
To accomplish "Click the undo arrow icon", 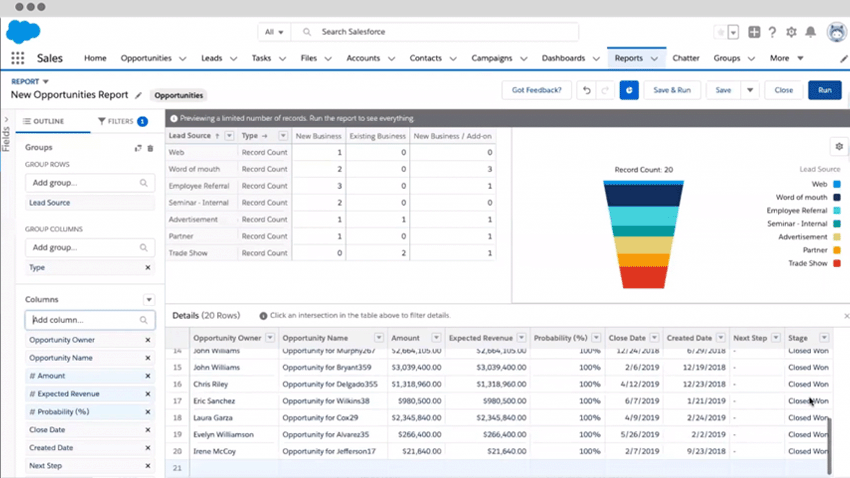I will pos(587,90).
